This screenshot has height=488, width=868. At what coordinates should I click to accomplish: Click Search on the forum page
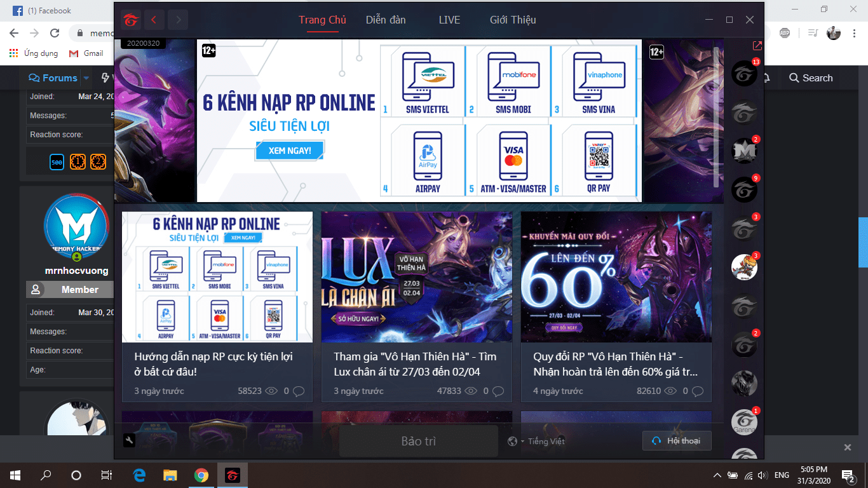[x=811, y=78]
